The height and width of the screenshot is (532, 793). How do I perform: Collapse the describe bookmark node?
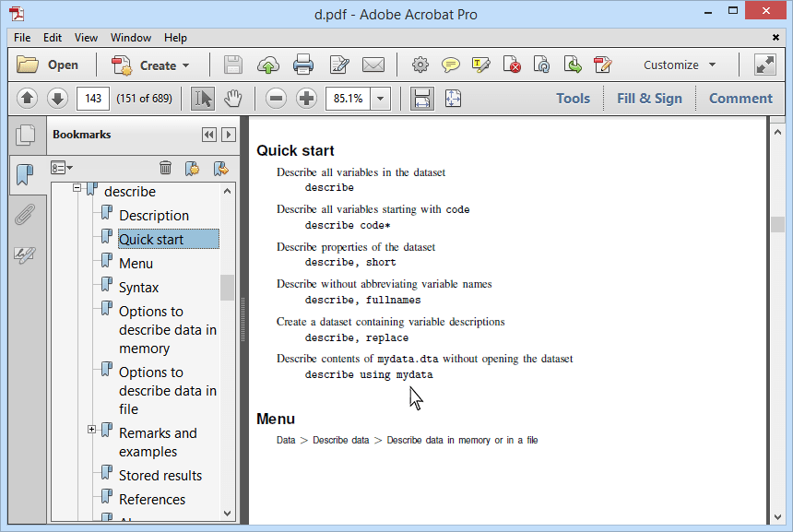pos(77,187)
